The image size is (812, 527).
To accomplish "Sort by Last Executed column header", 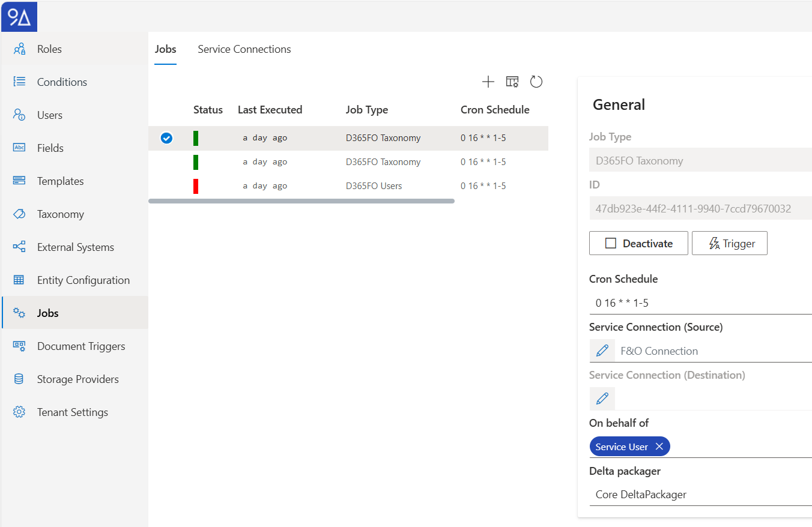I will 270,110.
